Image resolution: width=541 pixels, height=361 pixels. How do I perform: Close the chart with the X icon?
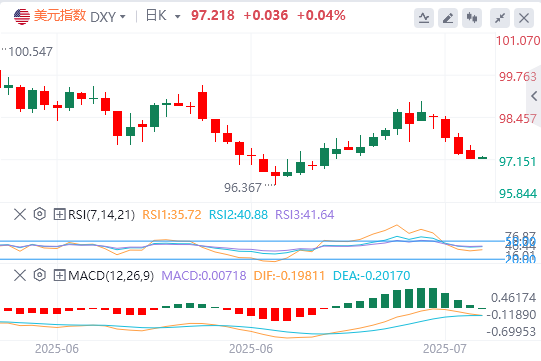pos(524,18)
